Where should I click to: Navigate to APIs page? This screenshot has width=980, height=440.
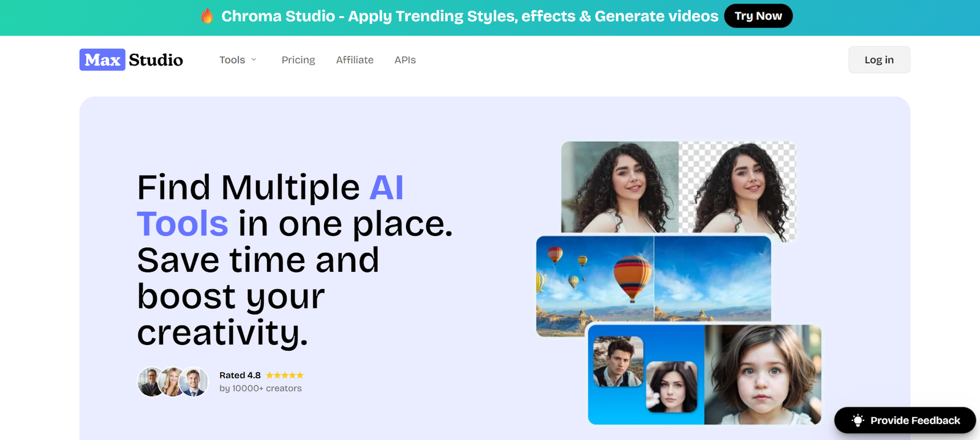point(405,60)
